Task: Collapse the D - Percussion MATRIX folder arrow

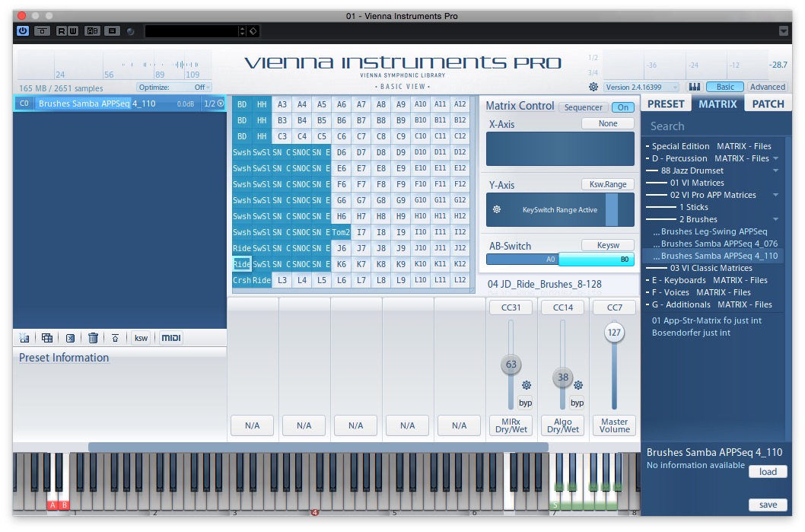Action: click(x=776, y=158)
